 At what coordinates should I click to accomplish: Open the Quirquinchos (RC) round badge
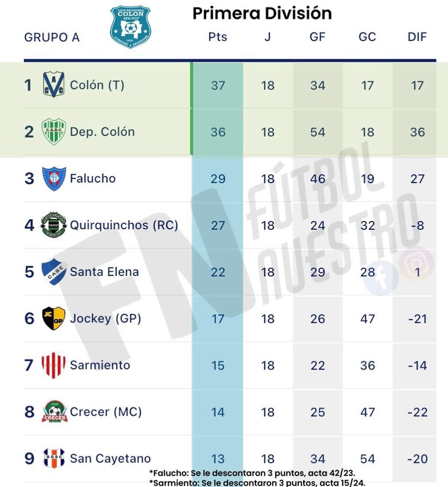54,225
